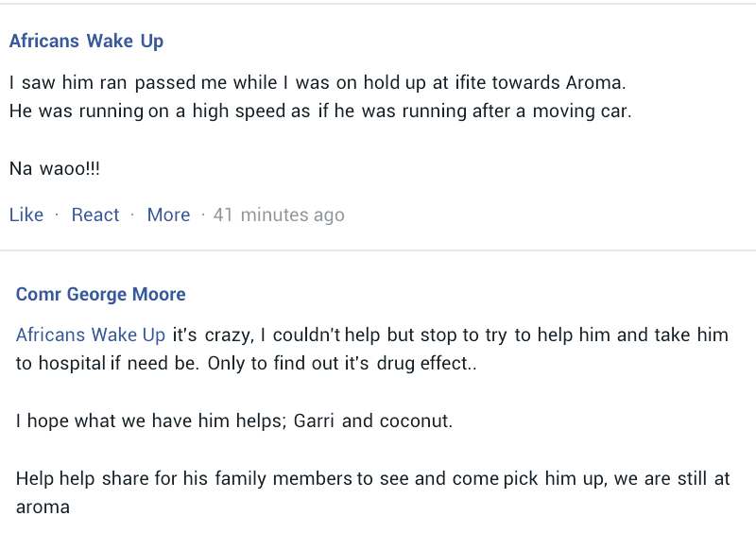Click the paragraph starting "Help help share"
756x533 pixels.
[x=372, y=478]
